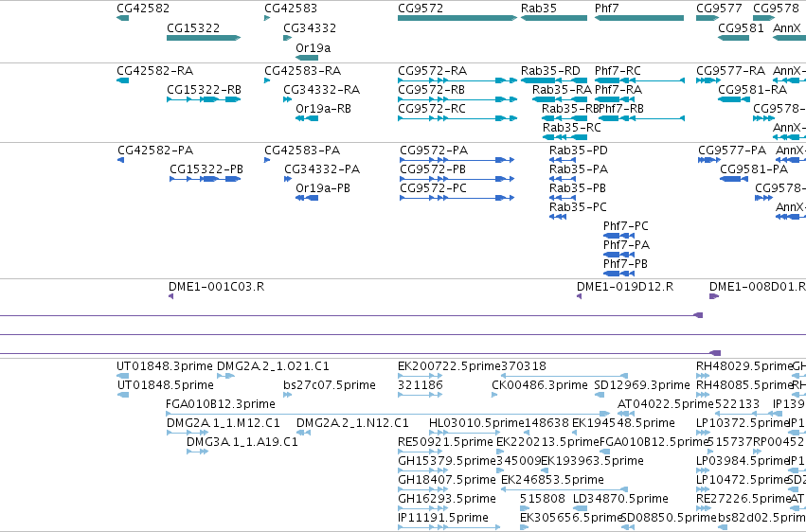This screenshot has width=806, height=532.
Task: Click the GH18407.5prime EST label
Action: (446, 480)
